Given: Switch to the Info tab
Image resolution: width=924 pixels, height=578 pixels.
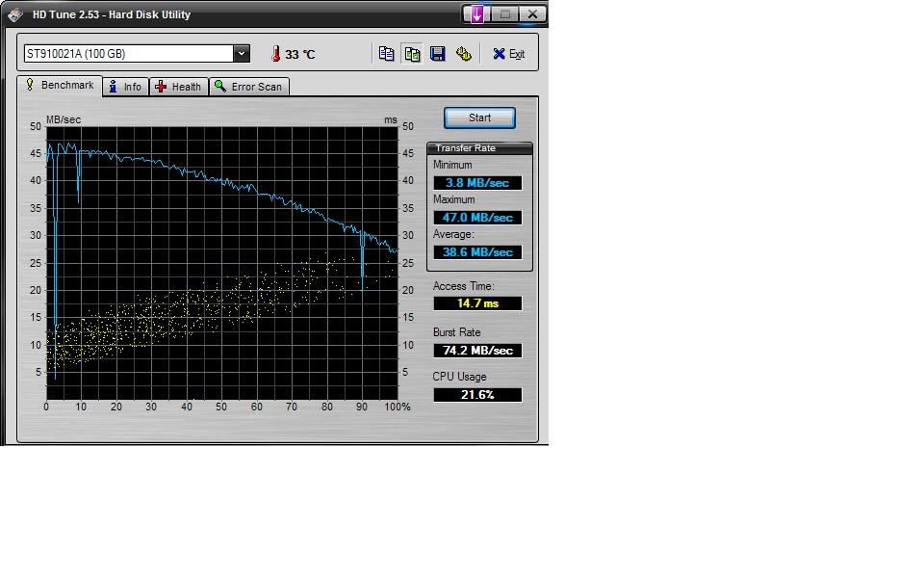Looking at the screenshot, I should (125, 87).
